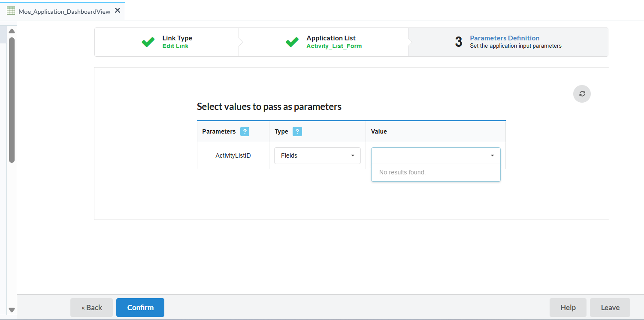Screen dimensions: 644x320
Task: Click the Parameters column help icon
Action: tap(245, 131)
